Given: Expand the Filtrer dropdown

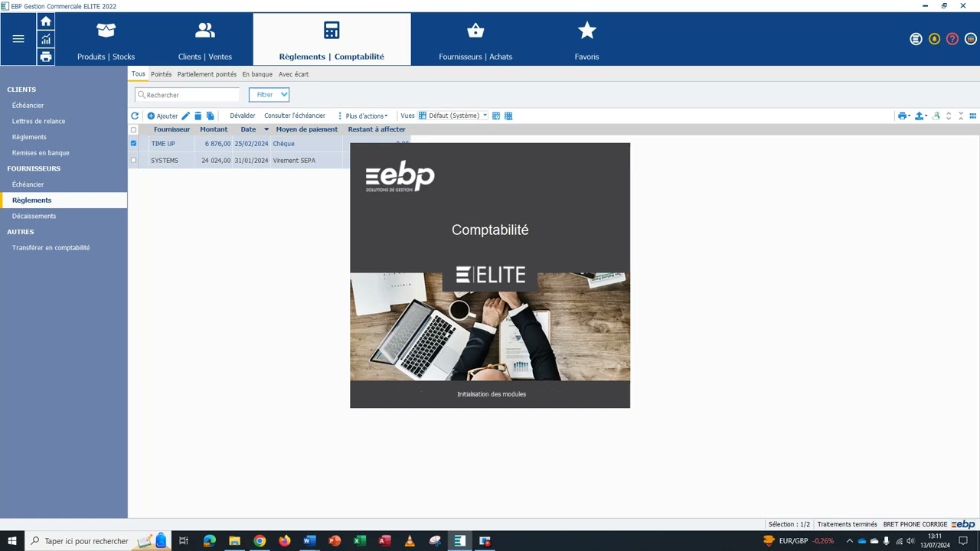Looking at the screenshot, I should point(269,95).
